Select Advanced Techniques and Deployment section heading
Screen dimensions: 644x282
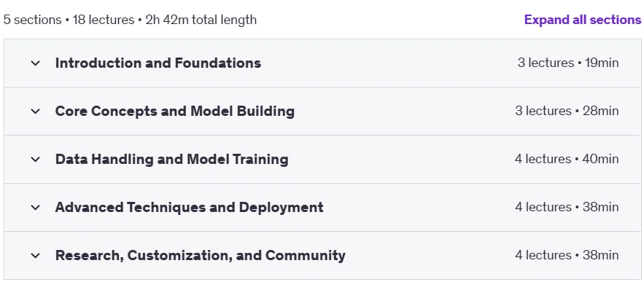[x=190, y=207]
